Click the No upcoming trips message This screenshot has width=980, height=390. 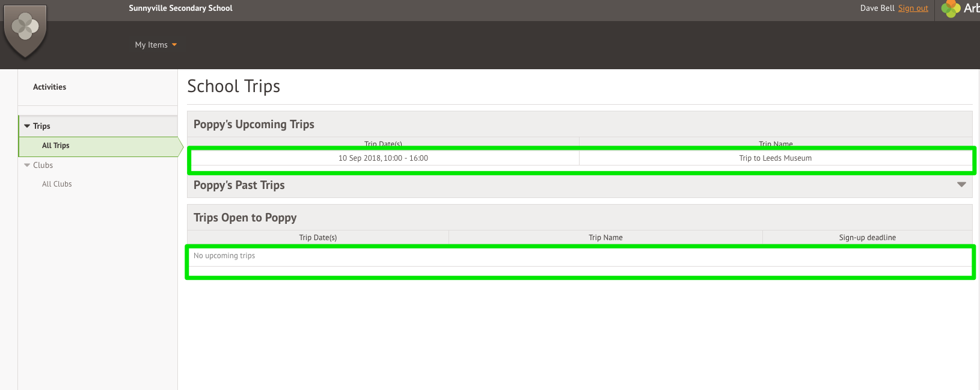224,256
